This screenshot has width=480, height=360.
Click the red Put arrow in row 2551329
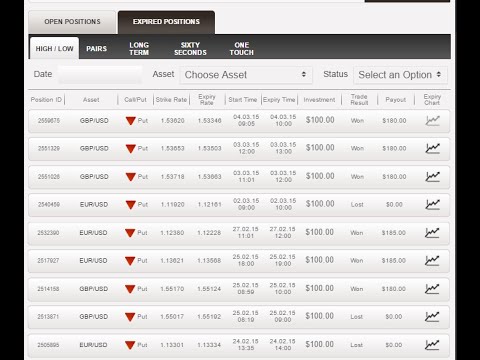(131, 149)
